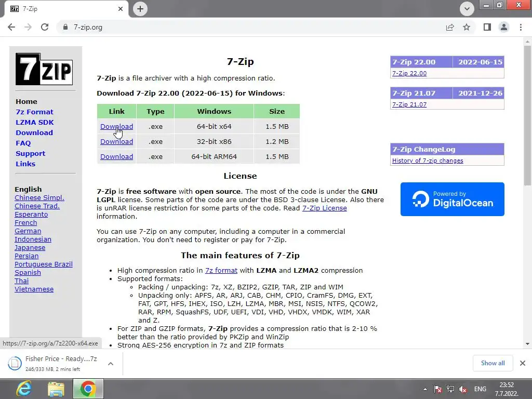Viewport: 532px width, 399px height.
Task: Click the muted volume tray icon
Action: 463,389
